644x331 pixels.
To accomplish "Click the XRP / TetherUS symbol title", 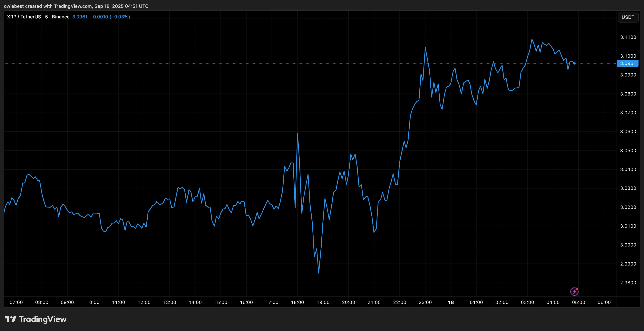I will [x=38, y=17].
